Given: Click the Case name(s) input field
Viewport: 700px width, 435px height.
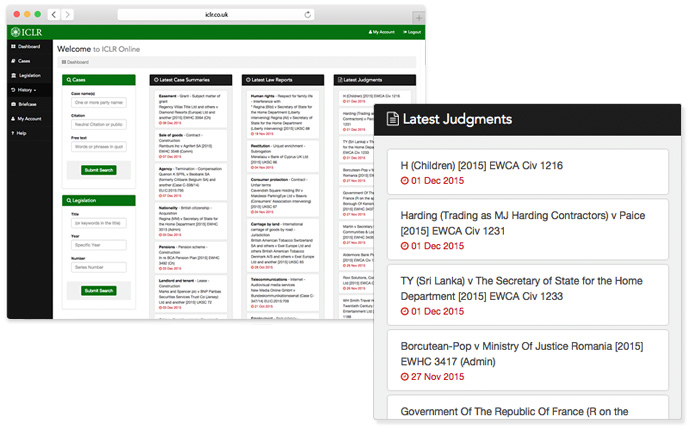Looking at the screenshot, I should 98,102.
